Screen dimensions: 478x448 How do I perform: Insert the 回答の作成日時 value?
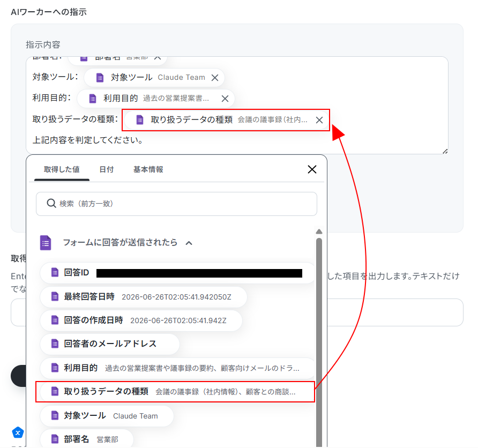141,320
